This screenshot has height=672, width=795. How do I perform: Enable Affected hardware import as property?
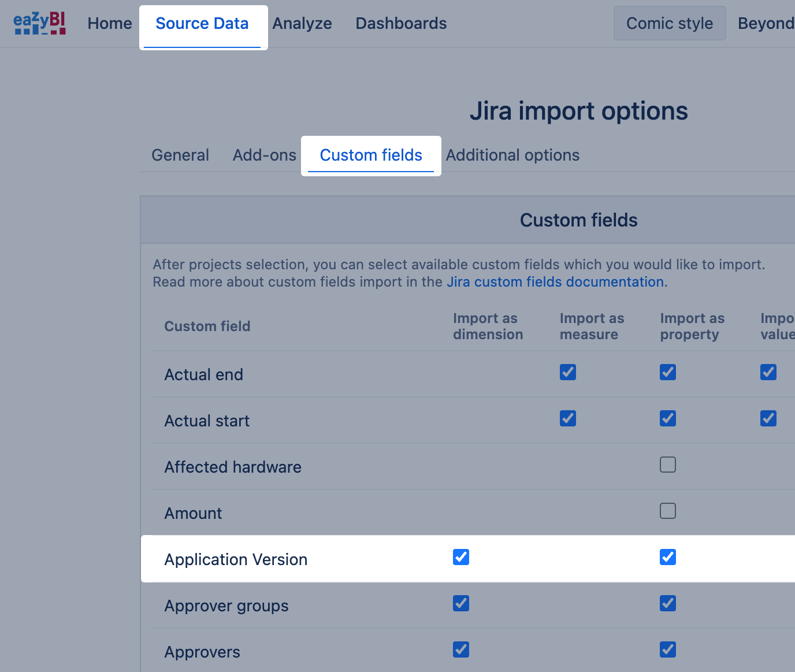[668, 465]
